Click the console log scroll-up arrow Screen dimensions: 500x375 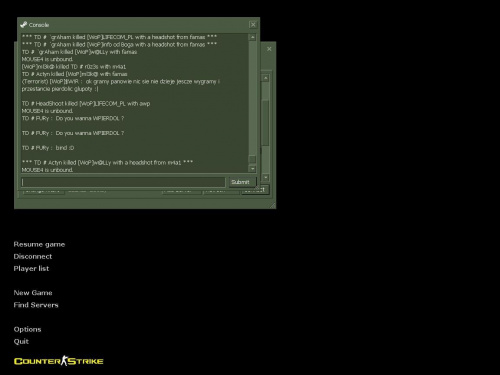coord(252,37)
